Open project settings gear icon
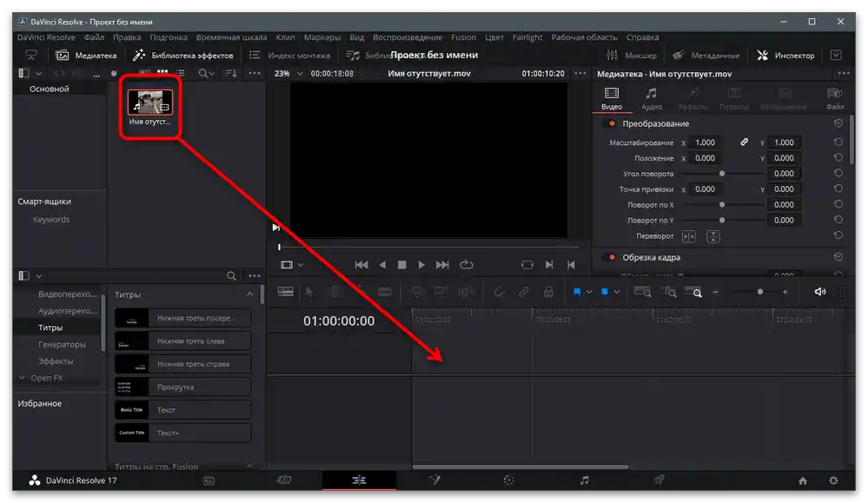This screenshot has width=868, height=503. (833, 481)
